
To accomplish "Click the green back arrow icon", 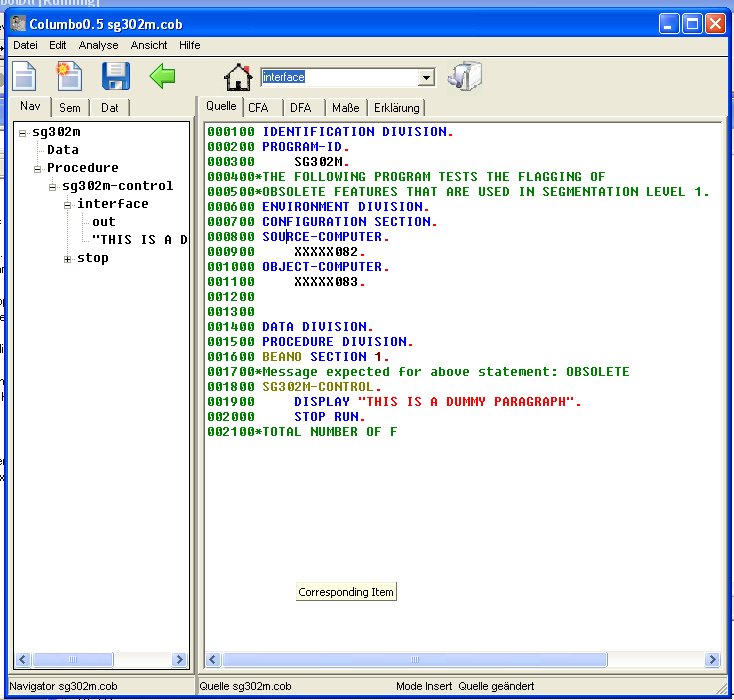I will tap(162, 75).
